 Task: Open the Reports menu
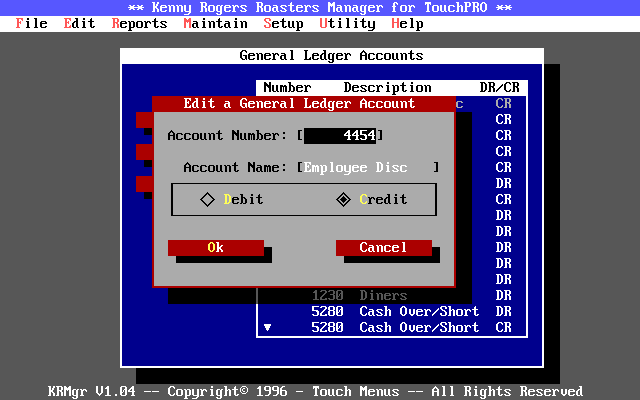click(139, 24)
